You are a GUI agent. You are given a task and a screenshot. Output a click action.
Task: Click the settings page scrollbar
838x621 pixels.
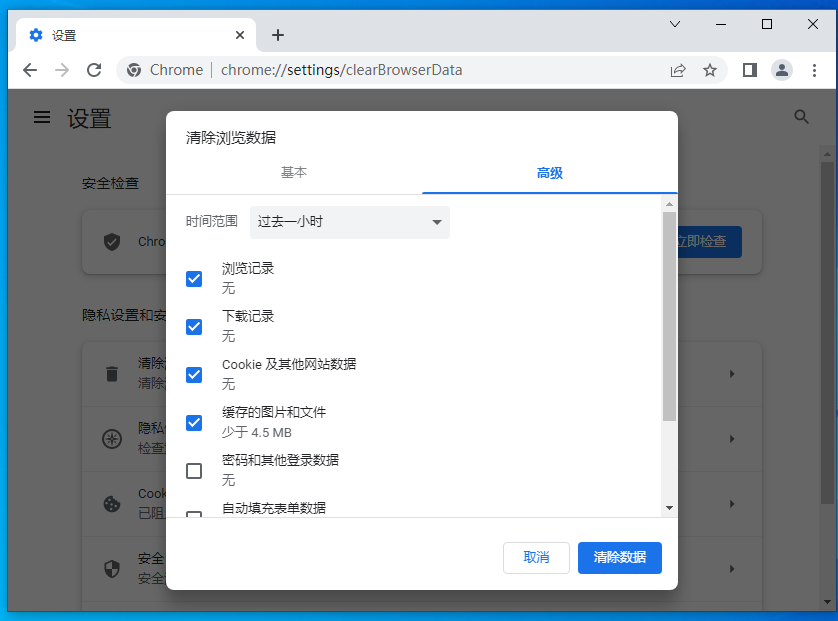(827, 333)
